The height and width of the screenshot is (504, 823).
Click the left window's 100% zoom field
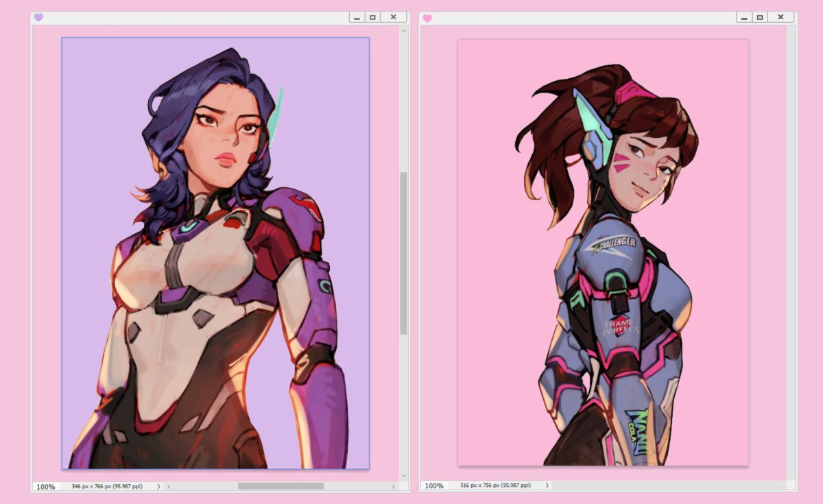point(46,486)
